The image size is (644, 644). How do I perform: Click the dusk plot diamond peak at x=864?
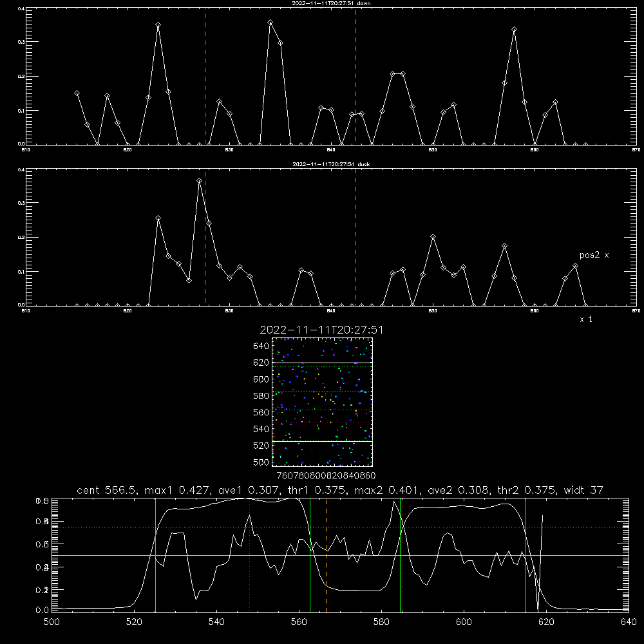(x=575, y=266)
